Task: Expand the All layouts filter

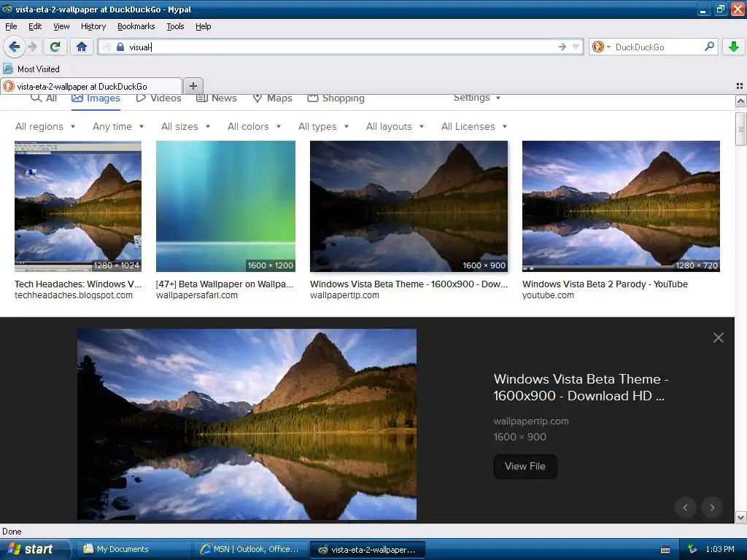Action: [x=395, y=126]
